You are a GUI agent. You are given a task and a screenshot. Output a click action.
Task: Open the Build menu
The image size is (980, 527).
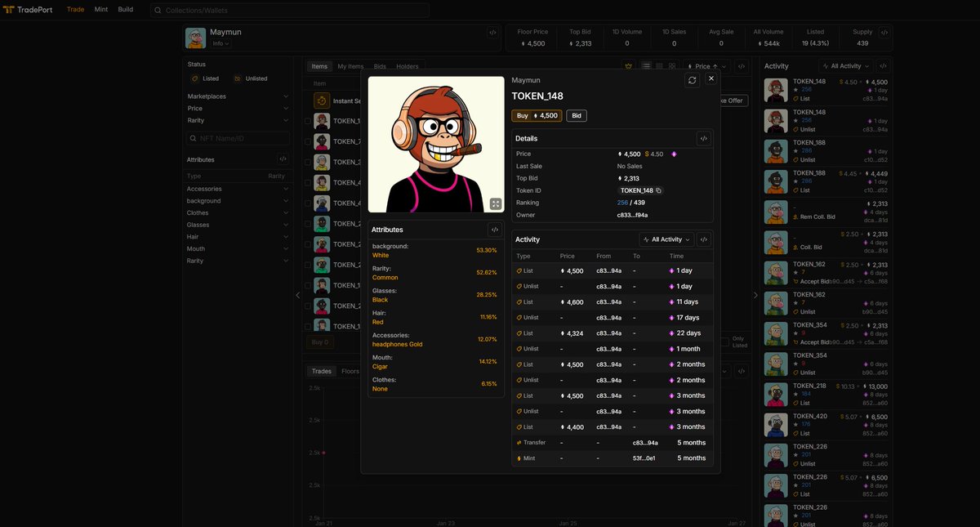(x=126, y=10)
